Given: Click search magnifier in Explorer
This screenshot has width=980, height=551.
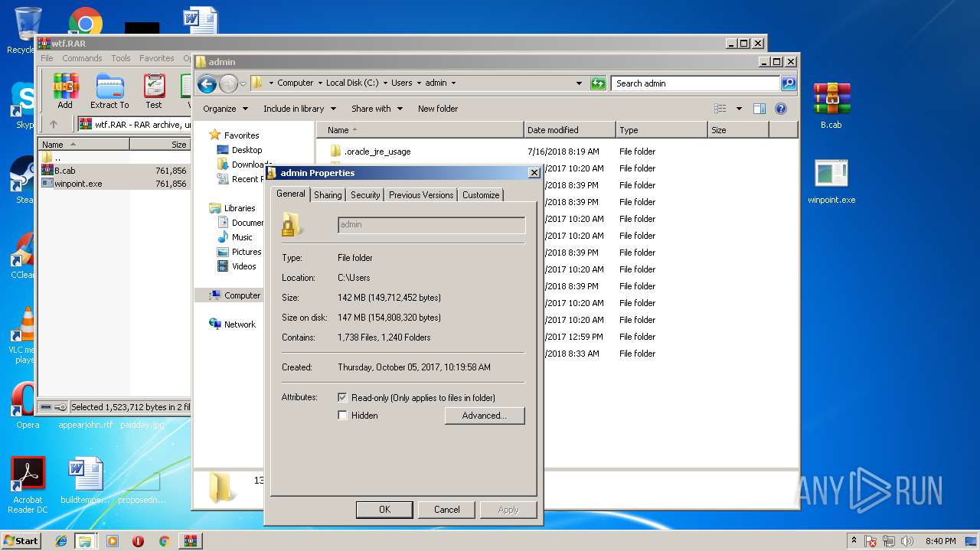Looking at the screenshot, I should coord(788,83).
